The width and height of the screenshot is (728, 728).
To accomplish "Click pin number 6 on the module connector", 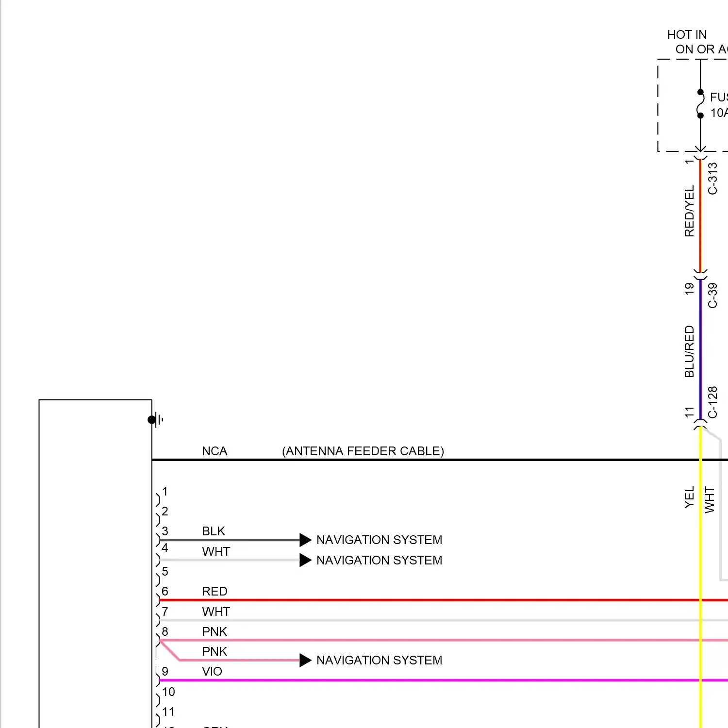I will point(165,591).
